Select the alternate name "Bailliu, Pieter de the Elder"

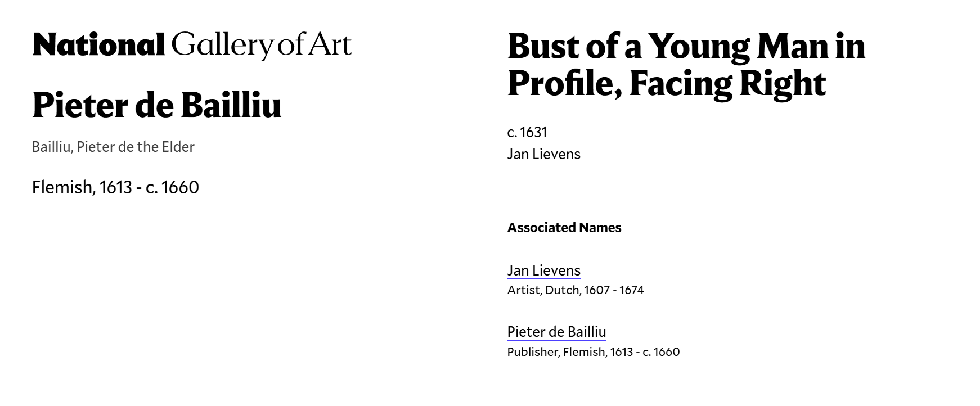pos(113,147)
